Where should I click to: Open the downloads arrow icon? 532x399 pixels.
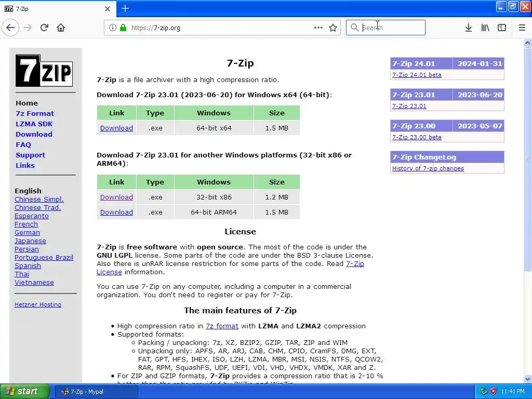469,28
